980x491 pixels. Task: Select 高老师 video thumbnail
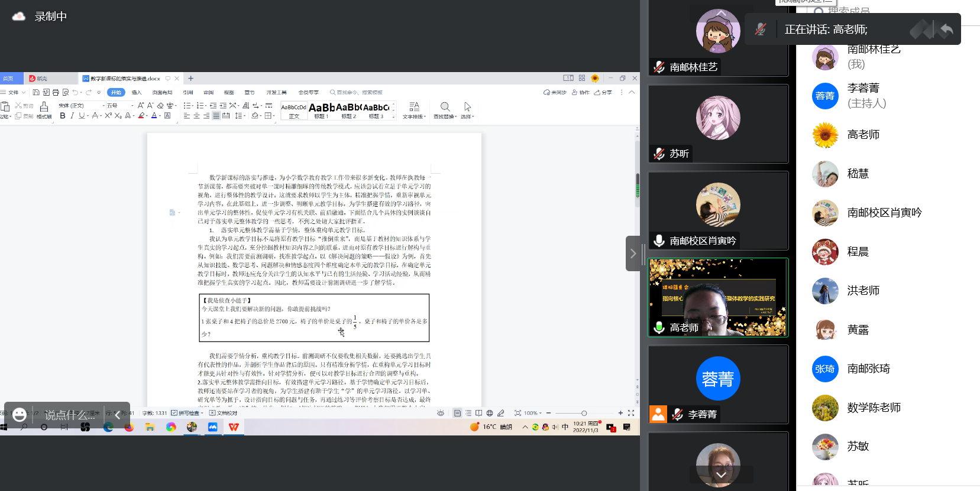point(718,298)
